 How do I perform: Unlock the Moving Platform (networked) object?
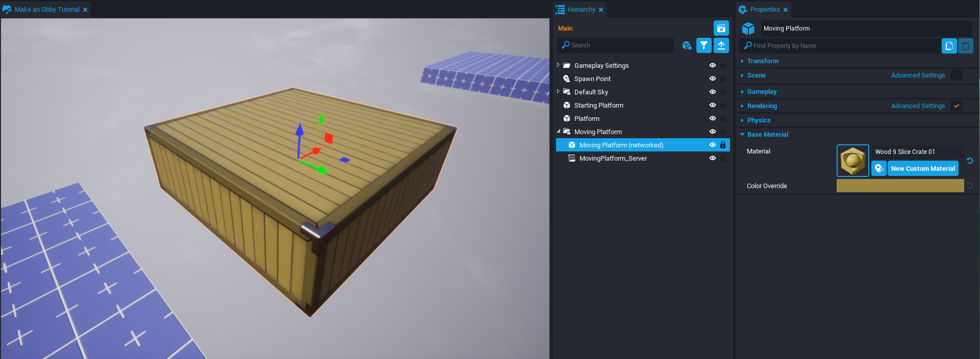pyautogui.click(x=723, y=145)
